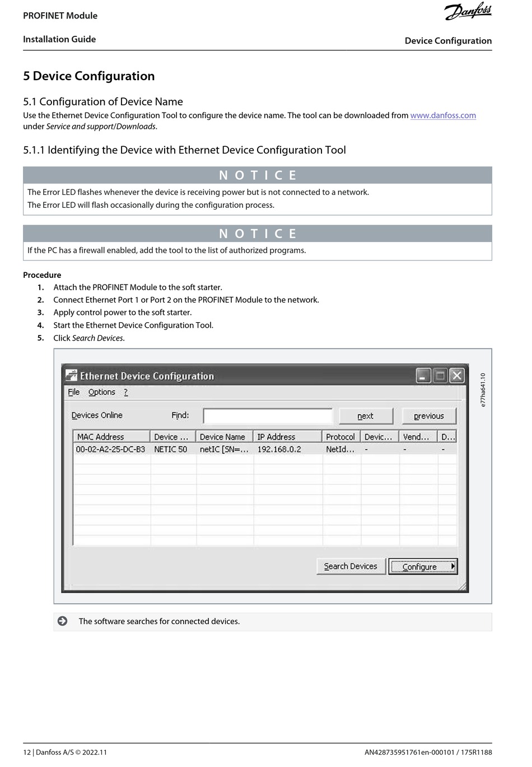Click the netIC [SN=... device name cell
The image size is (532, 767).
point(224,449)
